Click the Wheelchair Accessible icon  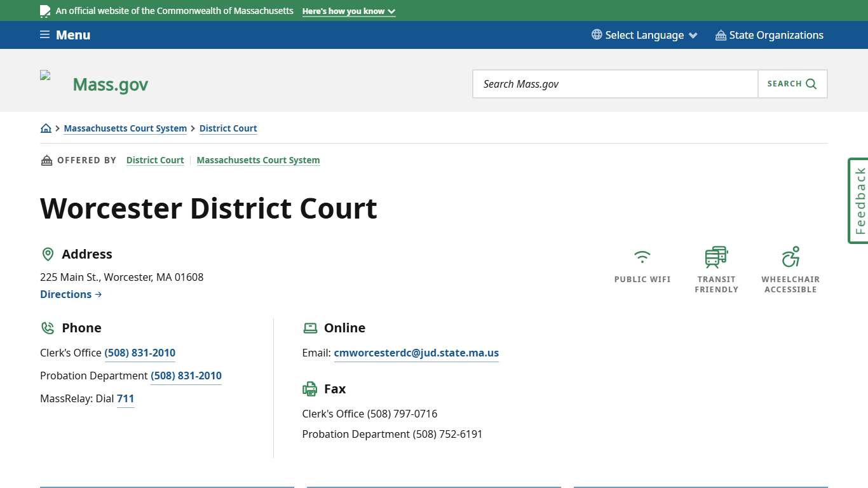(x=790, y=257)
